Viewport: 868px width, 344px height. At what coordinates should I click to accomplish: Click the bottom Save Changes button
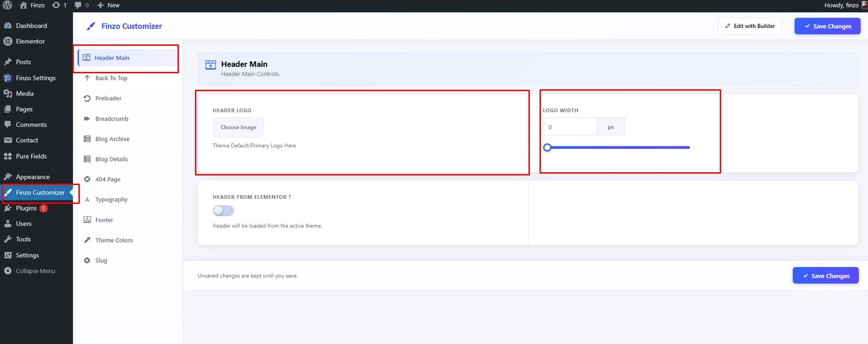(x=826, y=276)
